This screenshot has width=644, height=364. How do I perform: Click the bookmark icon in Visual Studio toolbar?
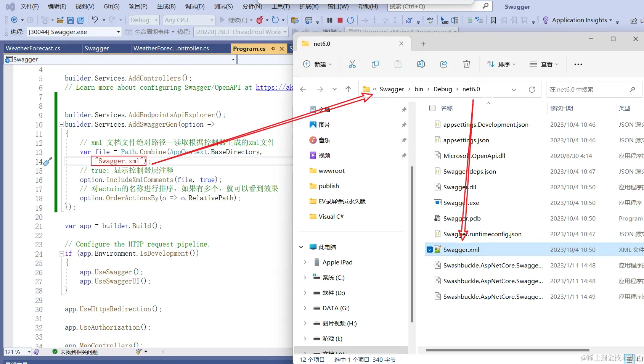pos(493,20)
